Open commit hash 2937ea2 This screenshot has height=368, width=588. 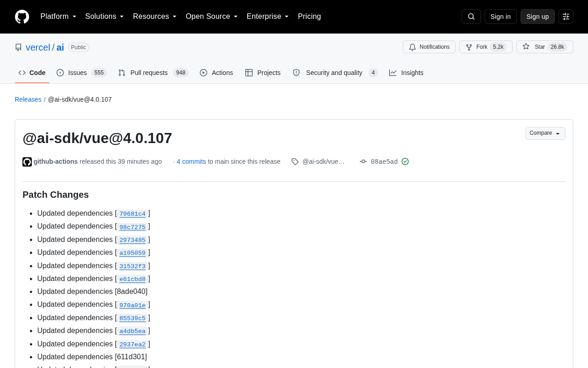[x=132, y=345]
